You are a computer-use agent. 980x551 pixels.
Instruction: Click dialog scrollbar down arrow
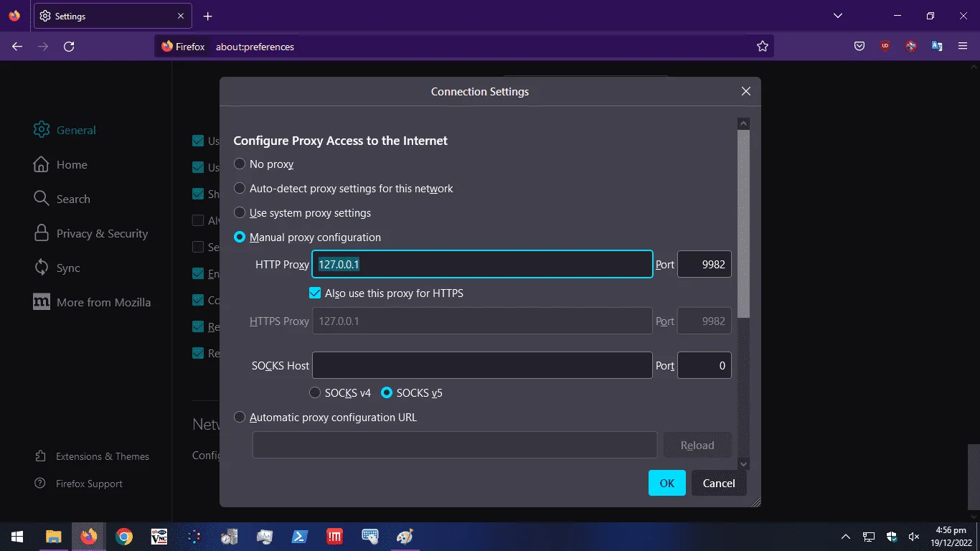pyautogui.click(x=744, y=464)
